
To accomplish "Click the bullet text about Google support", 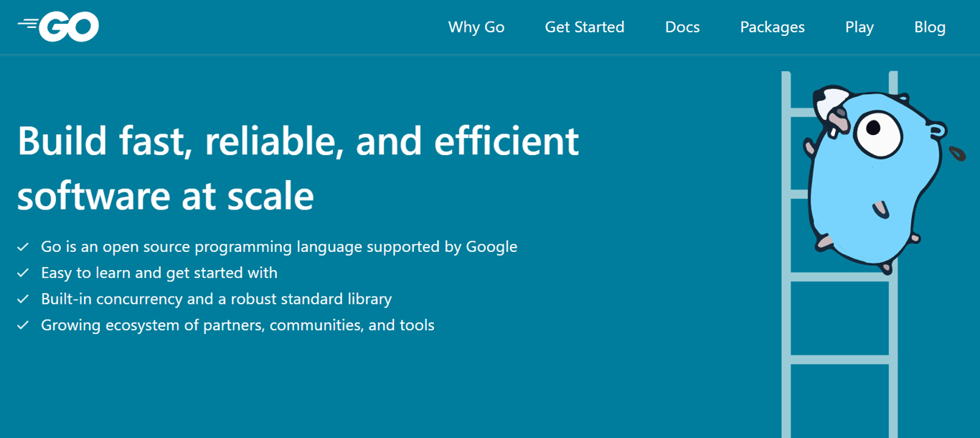I will (278, 246).
